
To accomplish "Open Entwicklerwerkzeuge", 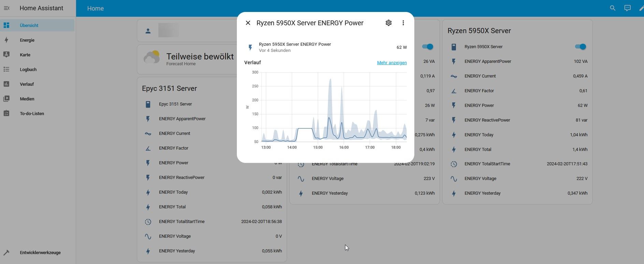I will (x=38, y=253).
